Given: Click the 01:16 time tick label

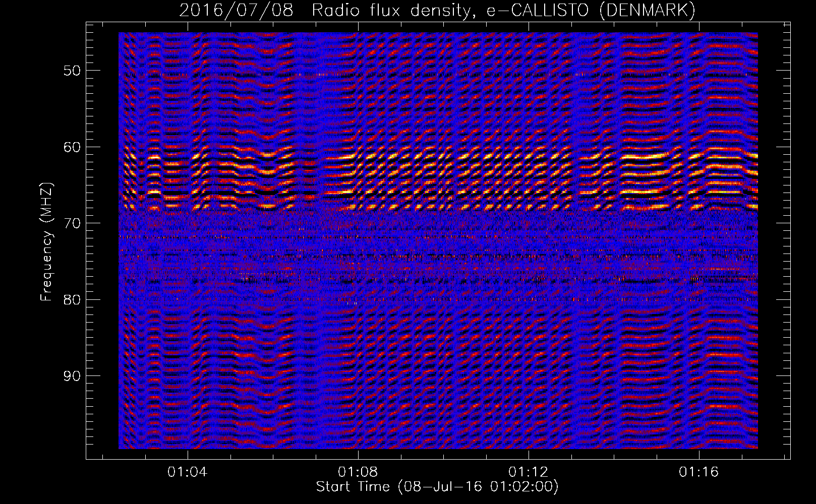Looking at the screenshot, I should pos(699,472).
